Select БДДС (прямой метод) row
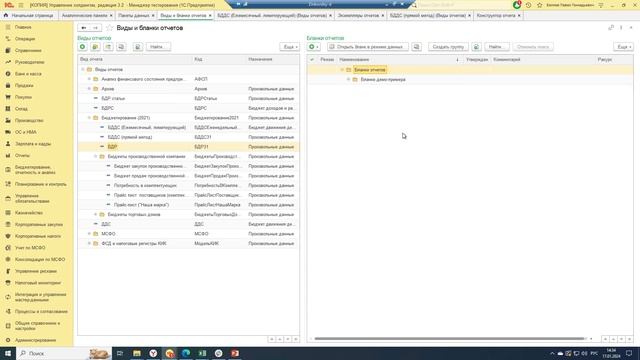The image size is (640, 360). [189, 137]
